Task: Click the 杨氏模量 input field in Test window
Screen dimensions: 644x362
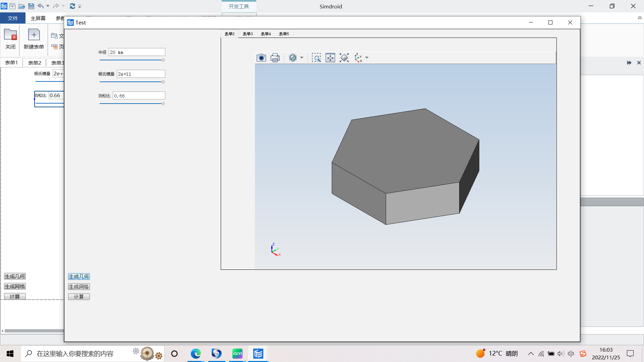Action: click(141, 74)
